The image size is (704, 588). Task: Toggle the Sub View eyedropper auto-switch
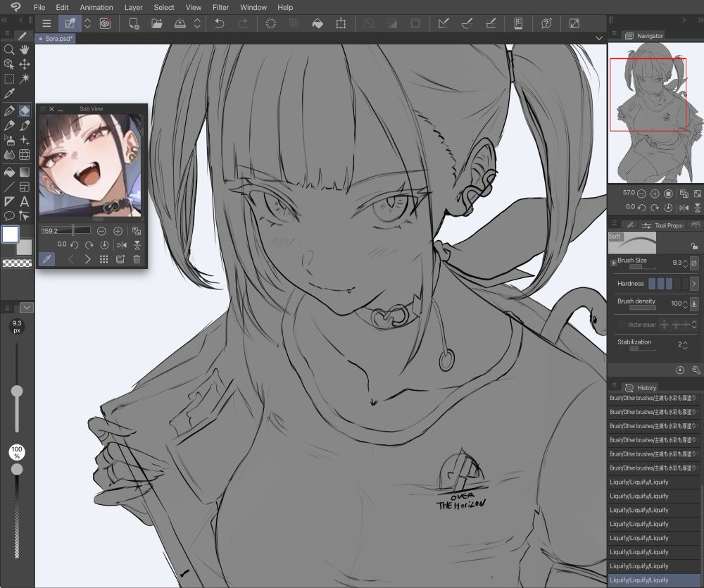coord(46,259)
